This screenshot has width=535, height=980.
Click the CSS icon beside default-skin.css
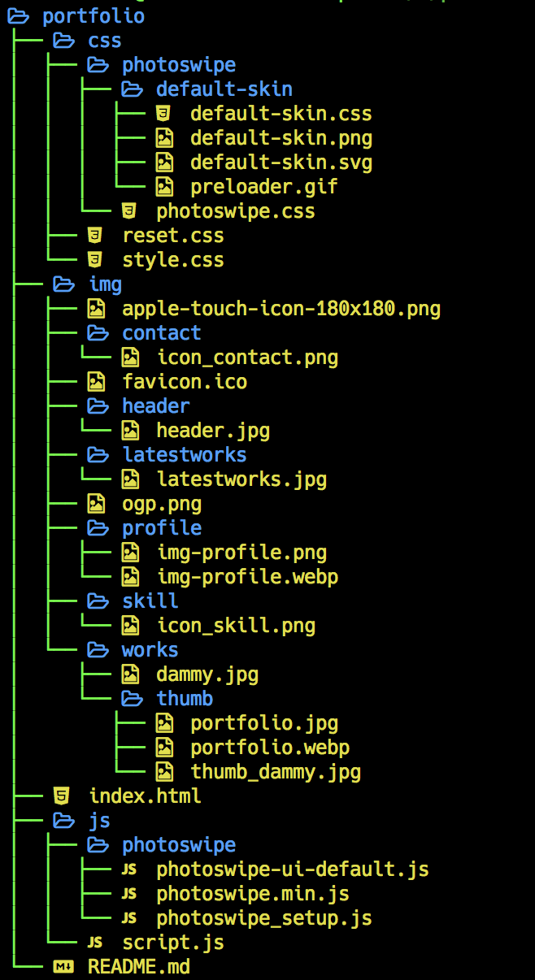163,114
